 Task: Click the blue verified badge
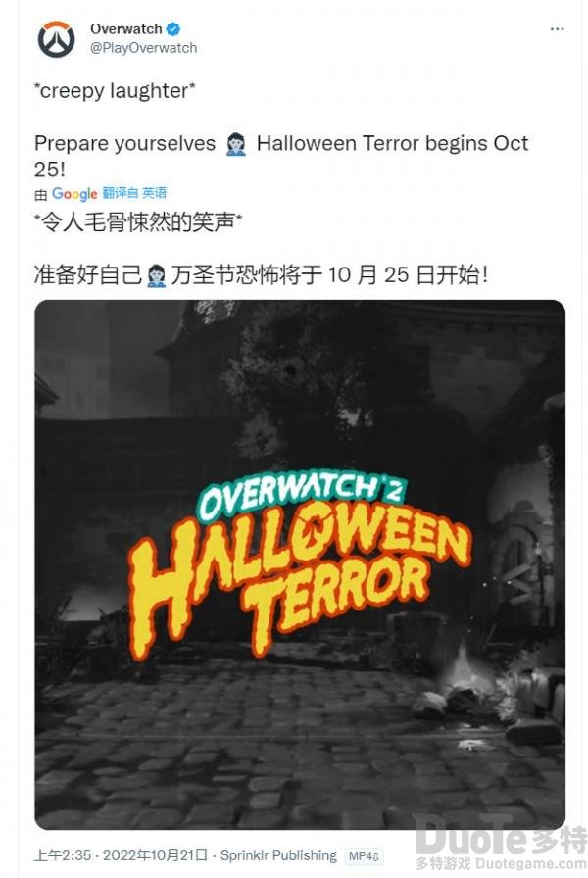click(x=173, y=28)
